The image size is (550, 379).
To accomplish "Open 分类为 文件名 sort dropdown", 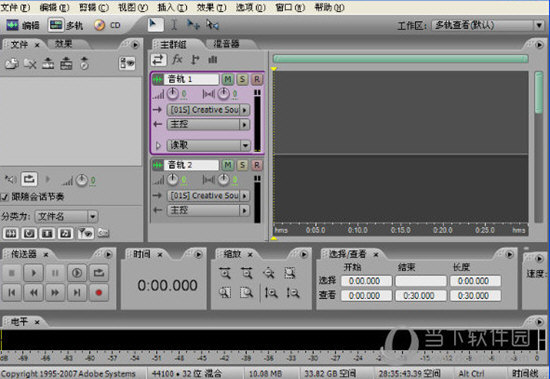I will (66, 217).
